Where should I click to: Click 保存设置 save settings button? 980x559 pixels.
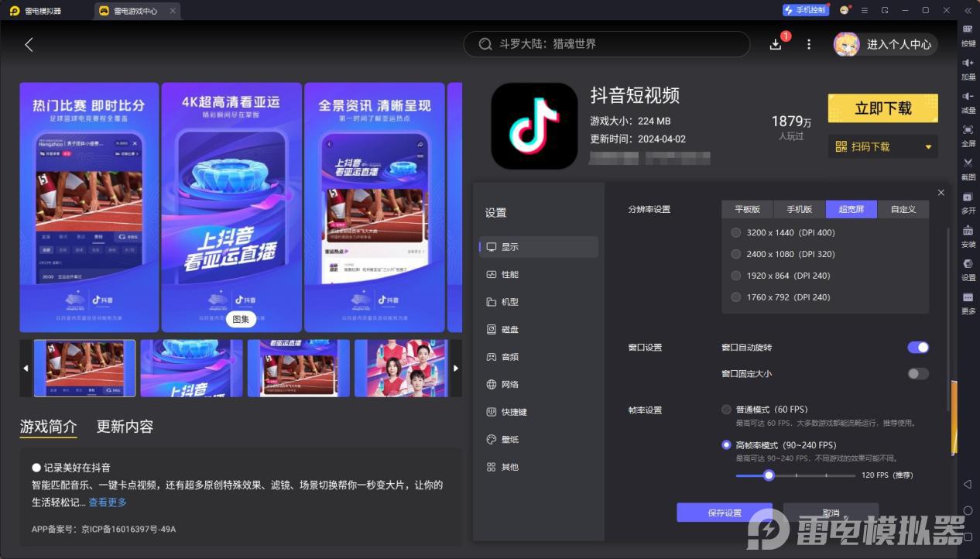point(725,513)
